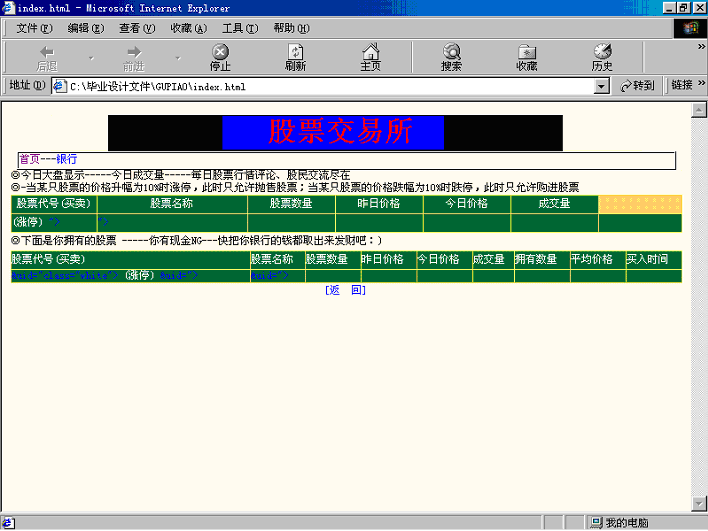Expand the Back button history dropdown arrow
The width and height of the screenshot is (708, 531).
coord(91,58)
